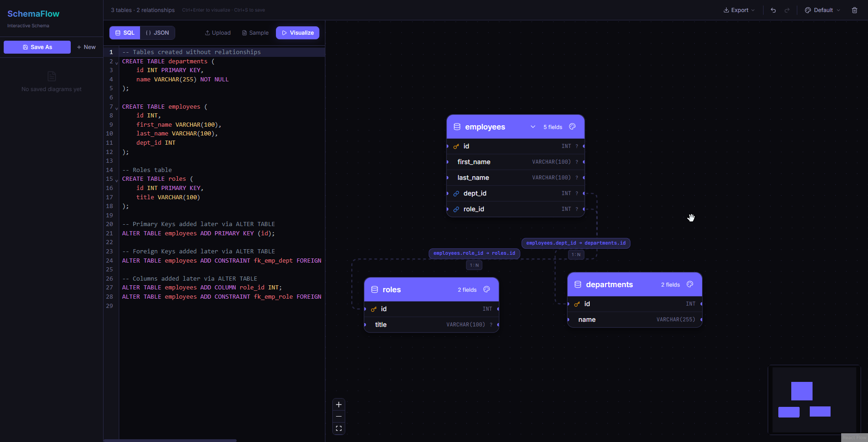Switch to the JSON input tab
Image resolution: width=868 pixels, height=442 pixels.
157,32
